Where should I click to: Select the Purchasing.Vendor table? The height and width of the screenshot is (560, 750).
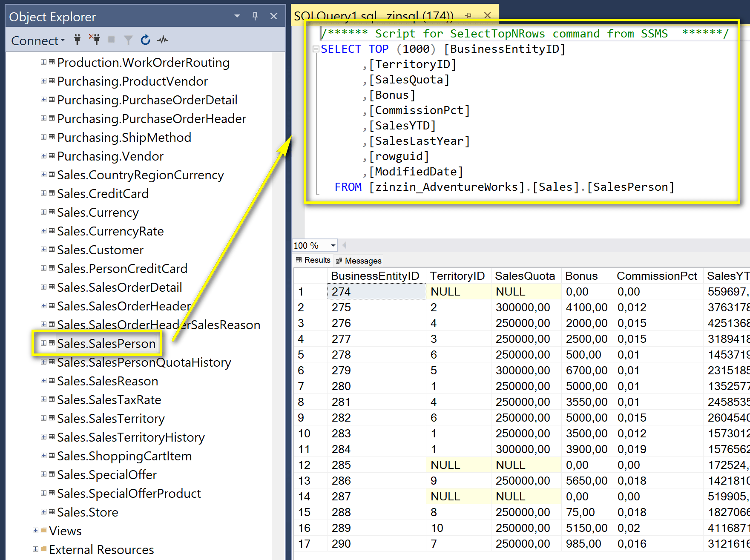pyautogui.click(x=110, y=156)
